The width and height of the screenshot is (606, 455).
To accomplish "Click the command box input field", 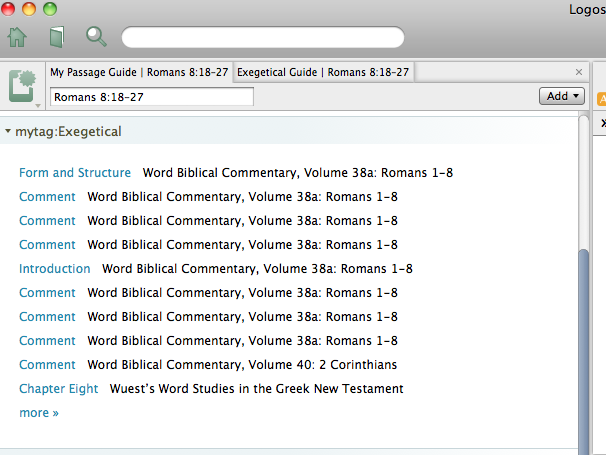I will click(x=263, y=37).
